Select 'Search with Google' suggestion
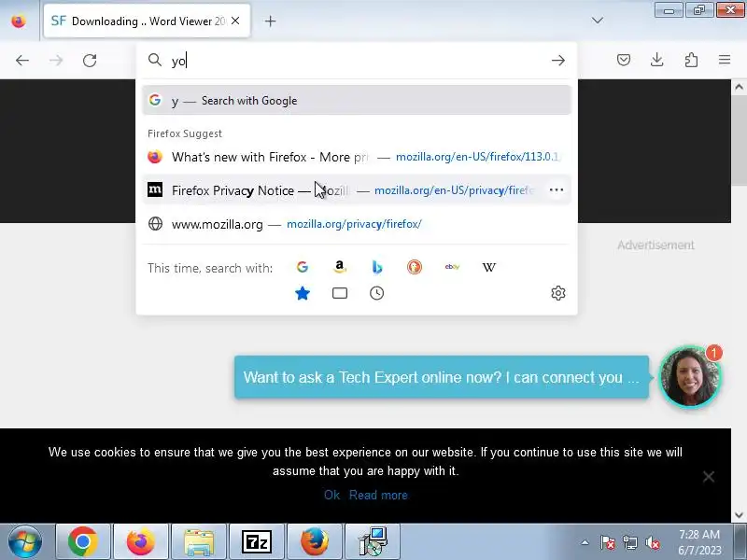 pos(357,100)
